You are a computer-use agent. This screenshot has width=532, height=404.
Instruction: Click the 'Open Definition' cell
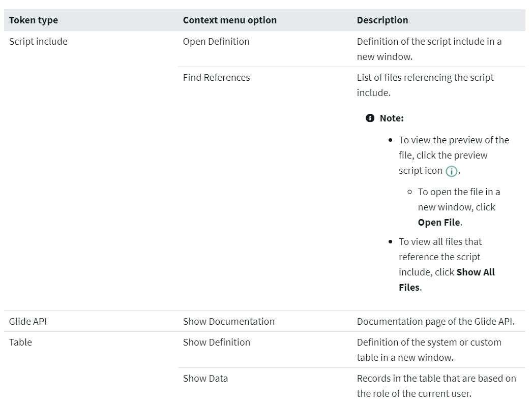pyautogui.click(x=216, y=41)
